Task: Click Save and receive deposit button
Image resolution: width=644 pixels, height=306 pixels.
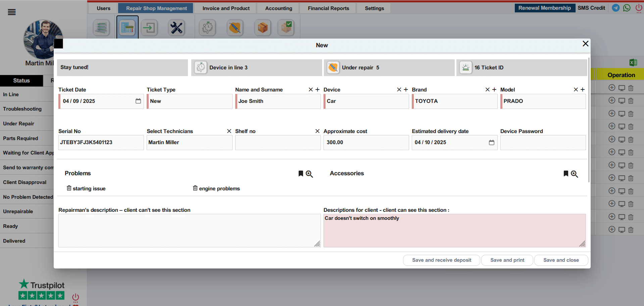Action: point(441,260)
